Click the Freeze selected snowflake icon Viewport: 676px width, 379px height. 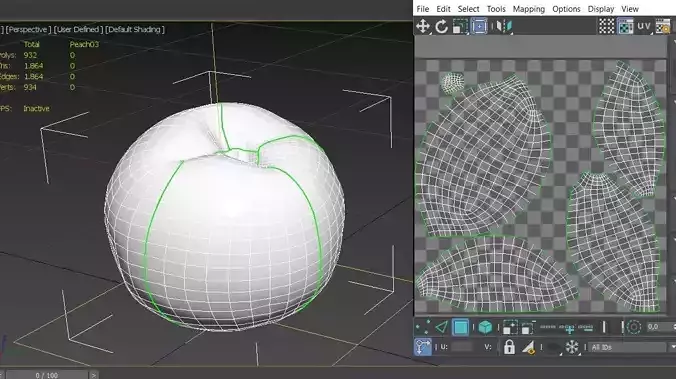coord(572,347)
